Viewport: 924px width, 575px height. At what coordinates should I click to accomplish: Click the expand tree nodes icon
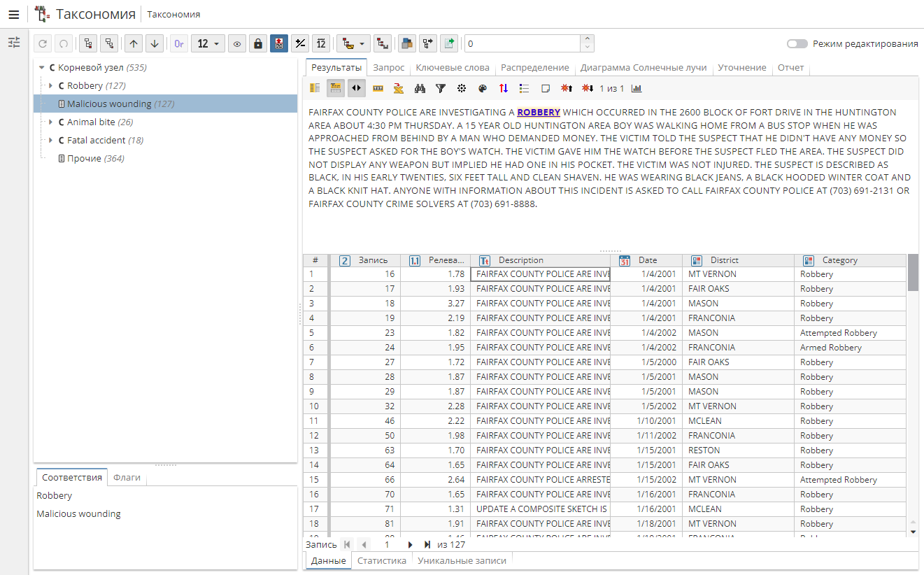[x=88, y=43]
